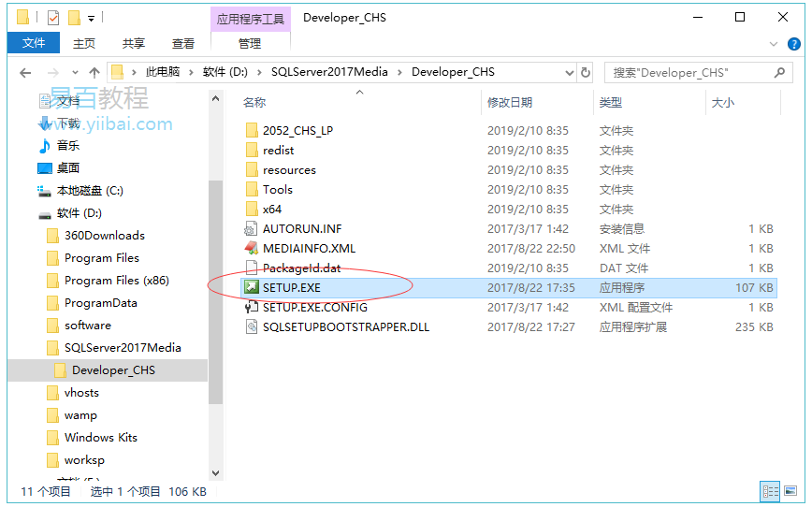Click the 107 KB size of SETUP.EXE
Viewport: 812px width, 507px height.
point(753,288)
